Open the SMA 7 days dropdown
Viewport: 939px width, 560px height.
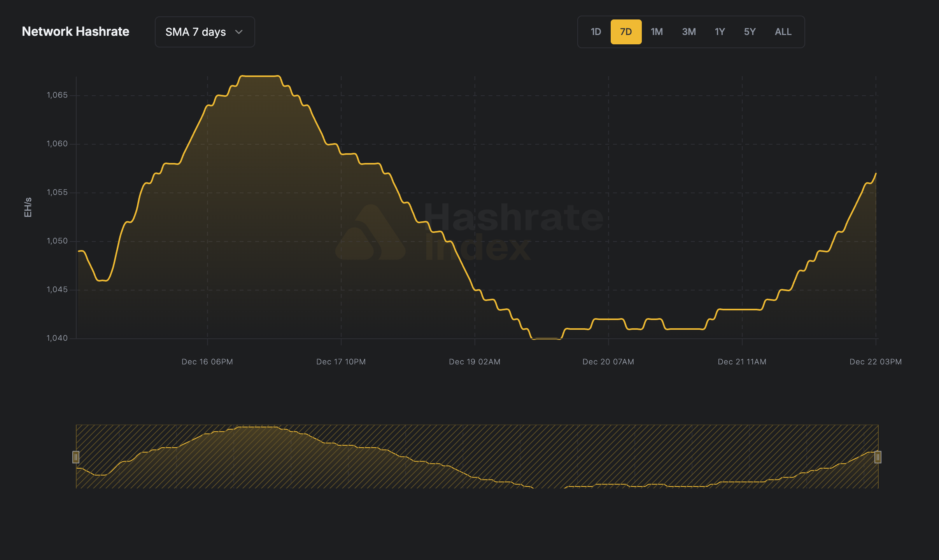point(205,31)
